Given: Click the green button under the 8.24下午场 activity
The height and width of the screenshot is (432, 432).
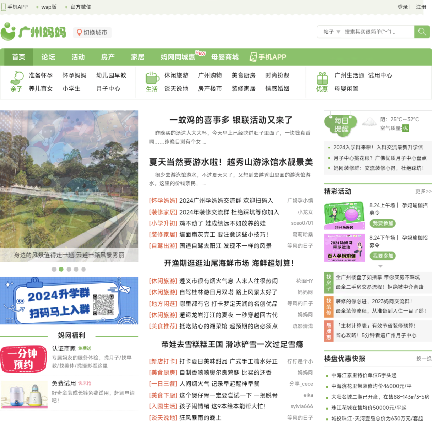Looking at the screenshot, I should [382, 256].
